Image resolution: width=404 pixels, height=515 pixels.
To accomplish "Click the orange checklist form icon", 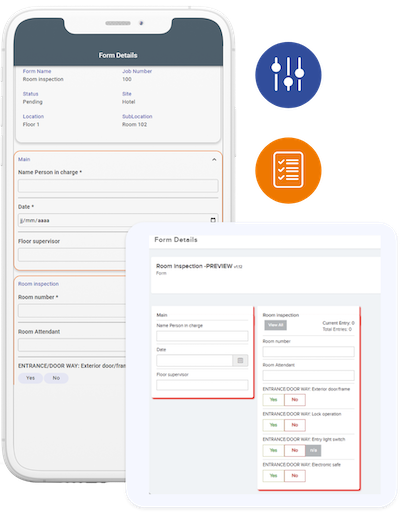I will pyautogui.click(x=288, y=170).
